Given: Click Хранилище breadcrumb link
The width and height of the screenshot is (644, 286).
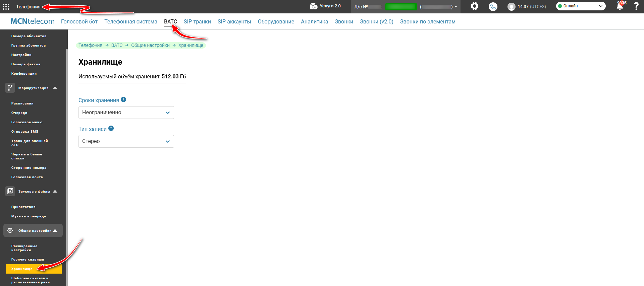Looking at the screenshot, I should pyautogui.click(x=191, y=45).
